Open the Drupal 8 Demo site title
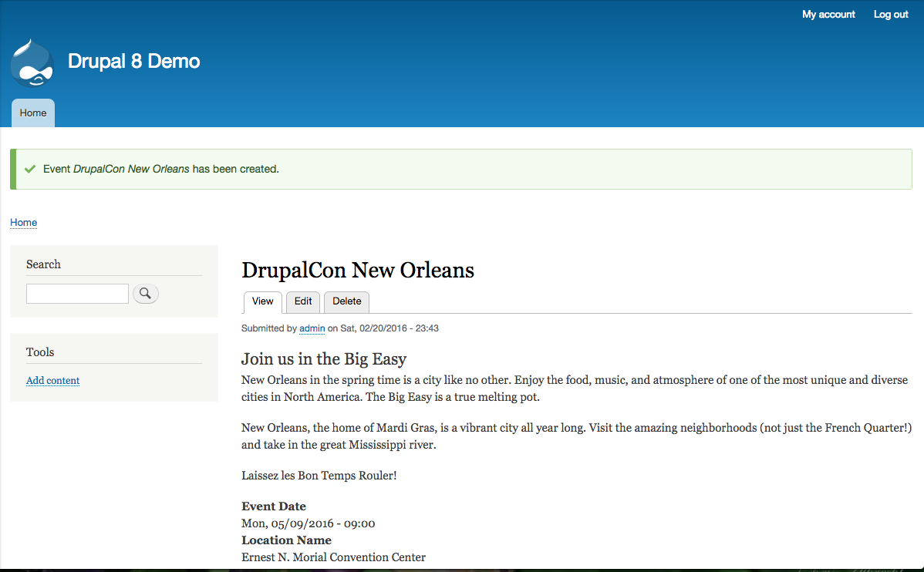Screen dimensions: 924x572 133,61
